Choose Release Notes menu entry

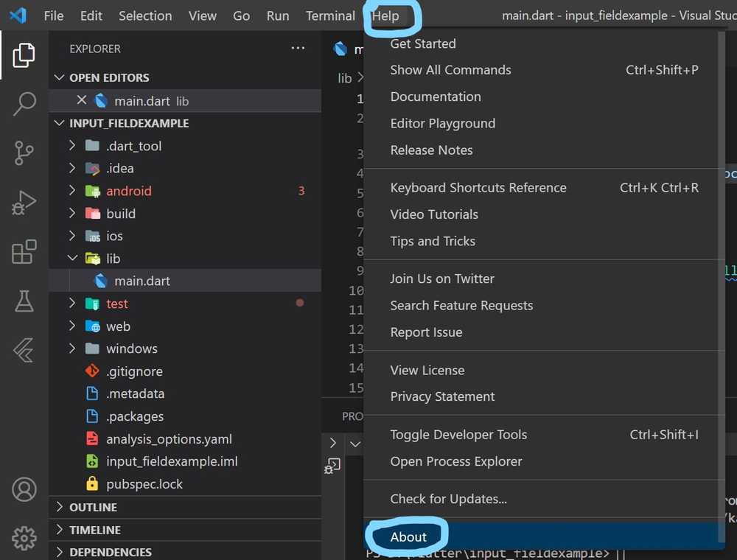tap(544, 150)
